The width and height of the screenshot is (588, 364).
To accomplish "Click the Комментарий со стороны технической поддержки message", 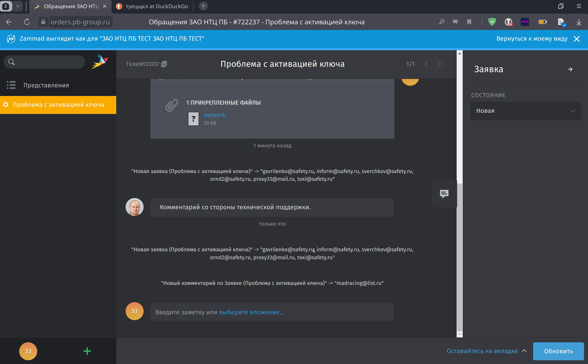I will (272, 207).
